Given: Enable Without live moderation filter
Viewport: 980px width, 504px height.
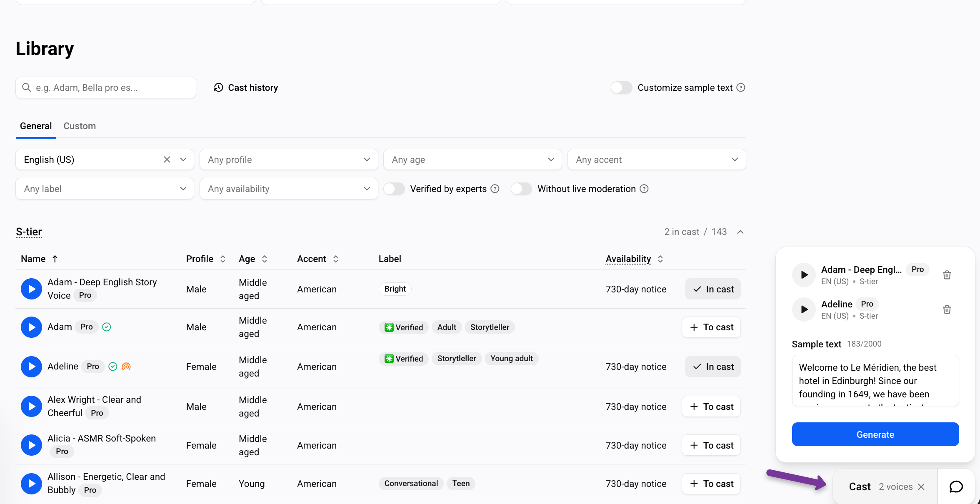Looking at the screenshot, I should pyautogui.click(x=521, y=189).
